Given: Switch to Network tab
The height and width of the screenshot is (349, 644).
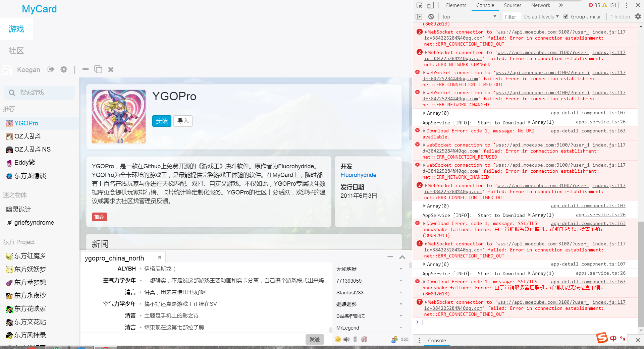Looking at the screenshot, I should pyautogui.click(x=540, y=5).
